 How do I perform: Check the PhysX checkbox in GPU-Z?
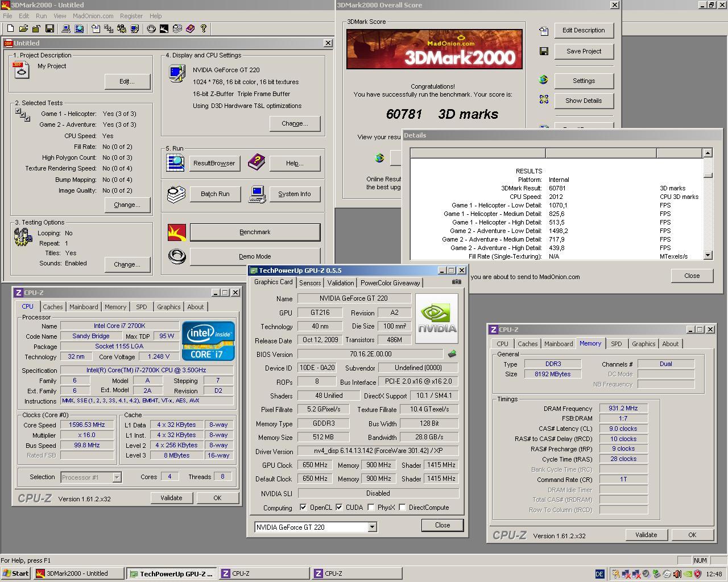[371, 507]
